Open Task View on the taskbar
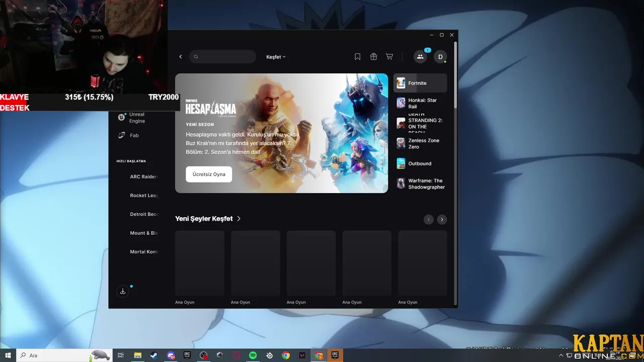The image size is (644, 362). [121, 355]
